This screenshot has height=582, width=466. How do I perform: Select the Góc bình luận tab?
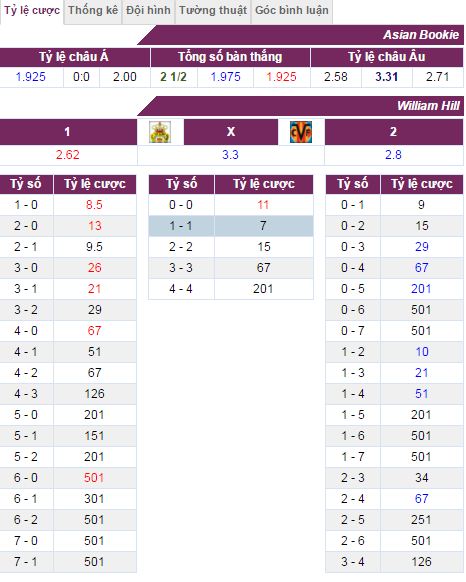[292, 10]
